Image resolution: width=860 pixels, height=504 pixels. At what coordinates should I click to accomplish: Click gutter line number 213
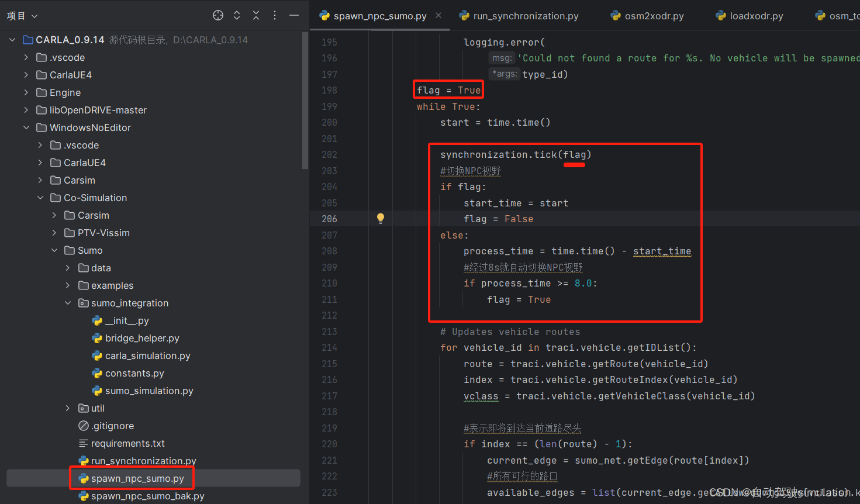[329, 332]
